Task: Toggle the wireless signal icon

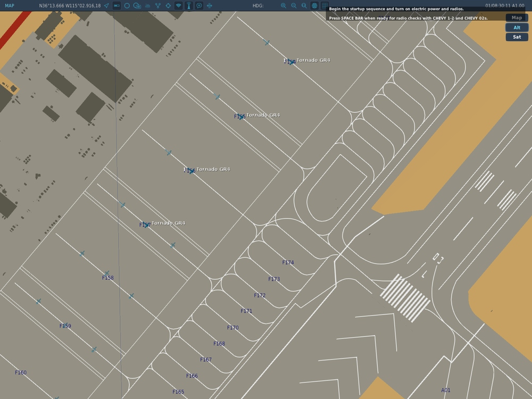Action: (x=178, y=5)
